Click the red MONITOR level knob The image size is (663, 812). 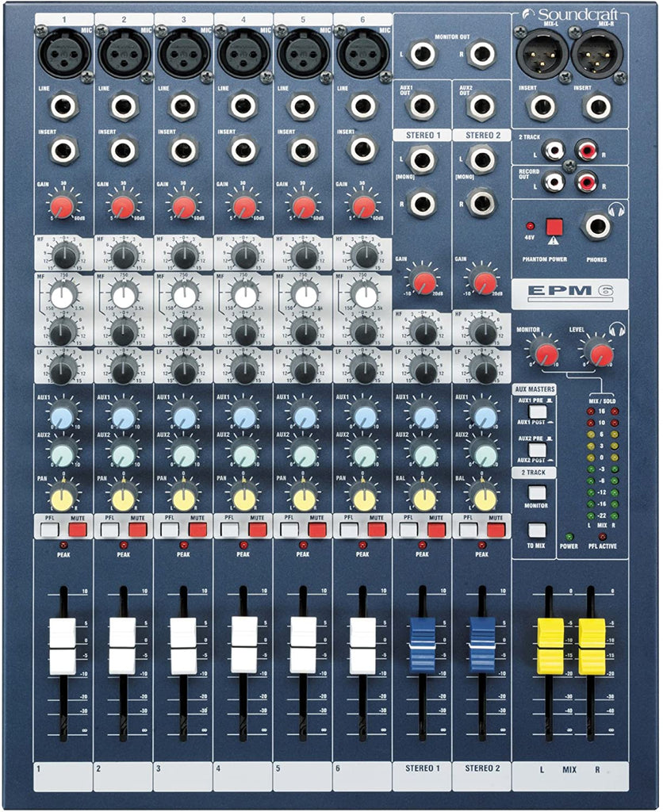[x=546, y=354]
